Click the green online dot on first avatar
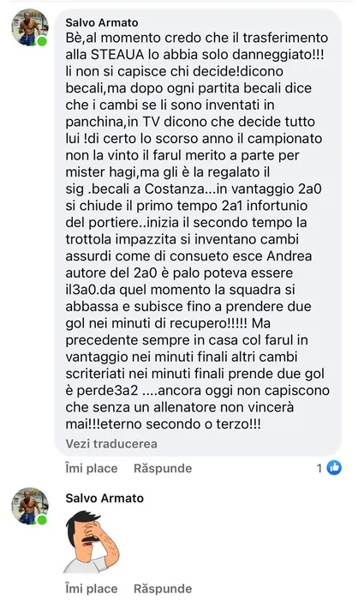The height and width of the screenshot is (600, 364). 43,41
